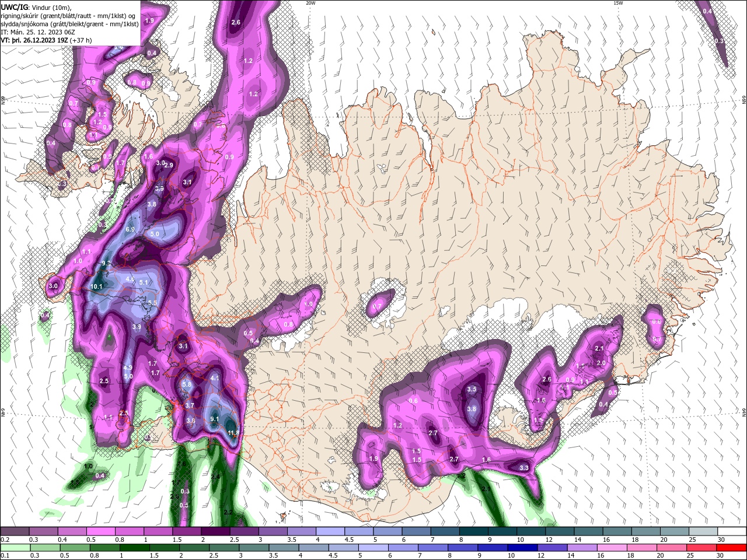Click the 'VT: þri. 26.12.2023 19Z (+37 h)' line

pyautogui.click(x=46, y=40)
